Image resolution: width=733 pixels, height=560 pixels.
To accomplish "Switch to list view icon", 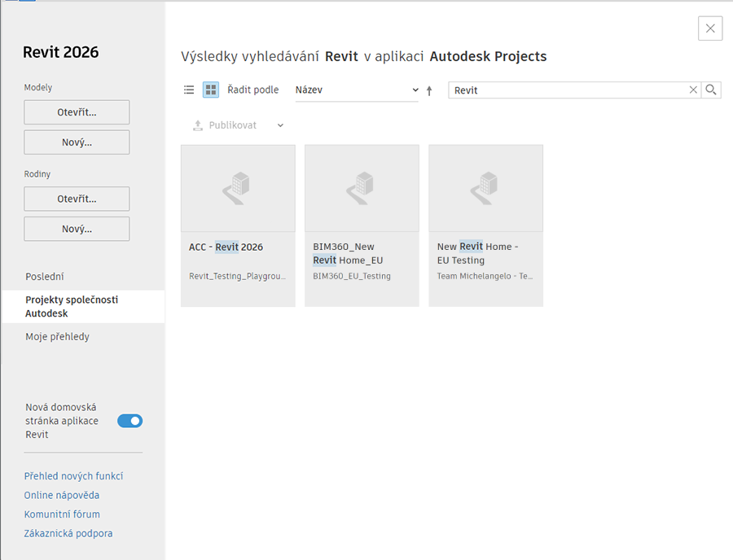I will [x=189, y=90].
